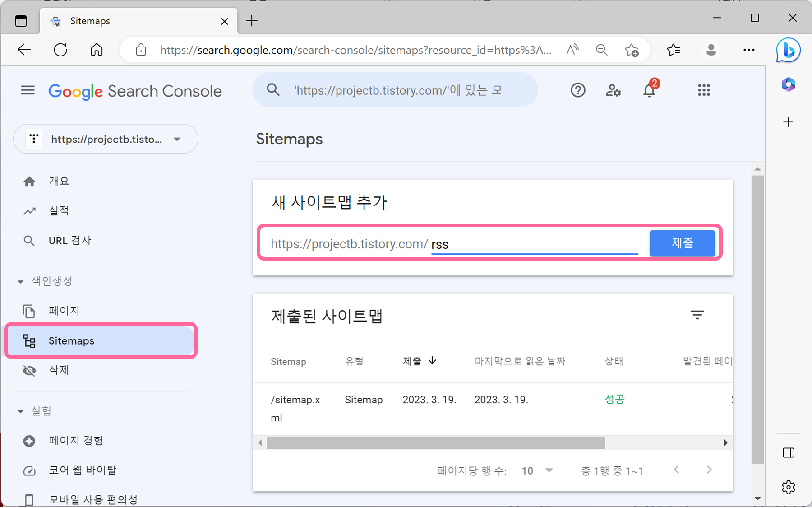Viewport: 812px width, 508px height.
Task: Go back to previous page
Action: 24,50
